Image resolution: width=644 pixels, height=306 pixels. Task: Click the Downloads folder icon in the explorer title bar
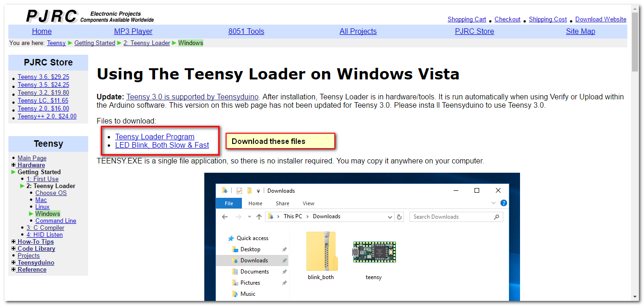pyautogui.click(x=225, y=191)
